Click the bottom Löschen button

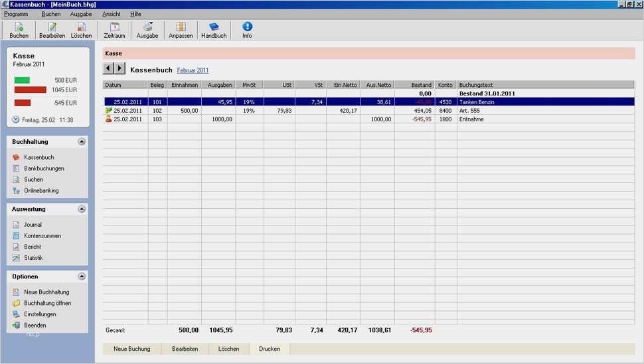click(x=229, y=349)
